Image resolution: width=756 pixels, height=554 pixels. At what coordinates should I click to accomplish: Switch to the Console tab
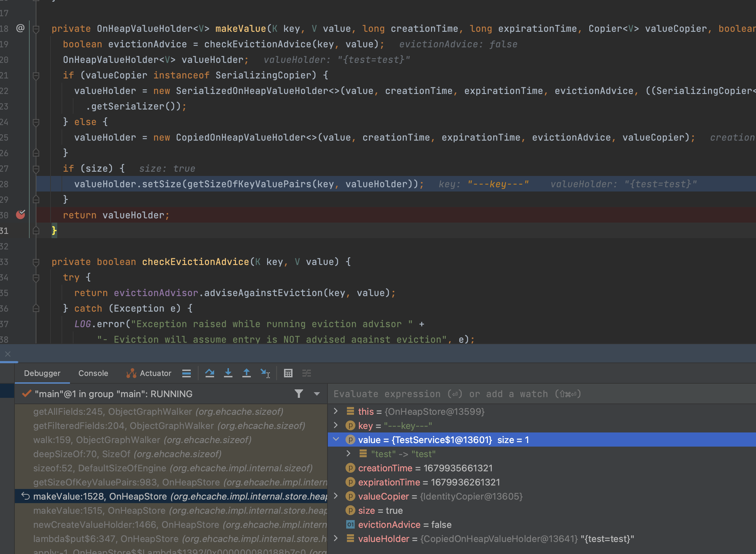click(x=93, y=373)
